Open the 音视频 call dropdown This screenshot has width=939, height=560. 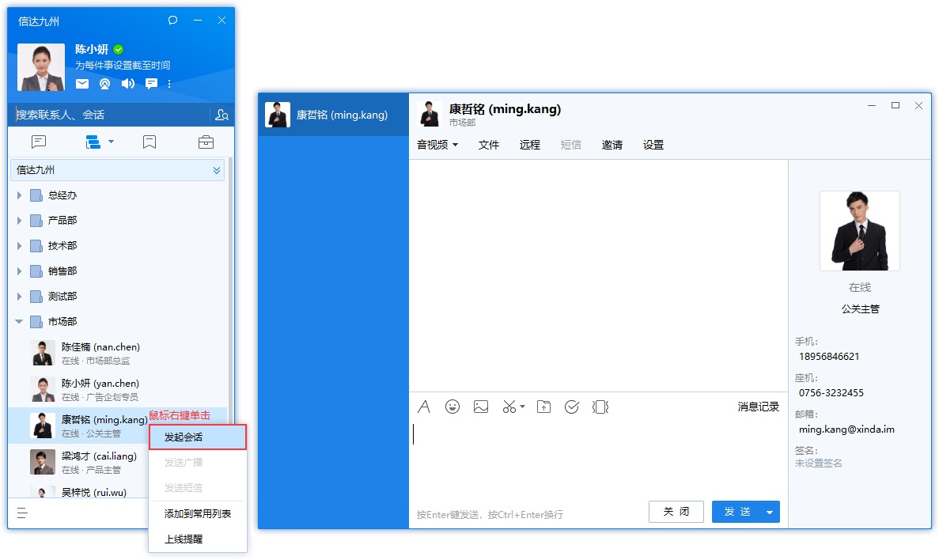(437, 145)
